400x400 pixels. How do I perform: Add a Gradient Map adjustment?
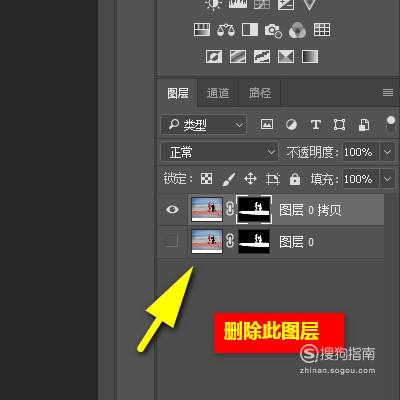pyautogui.click(x=310, y=57)
